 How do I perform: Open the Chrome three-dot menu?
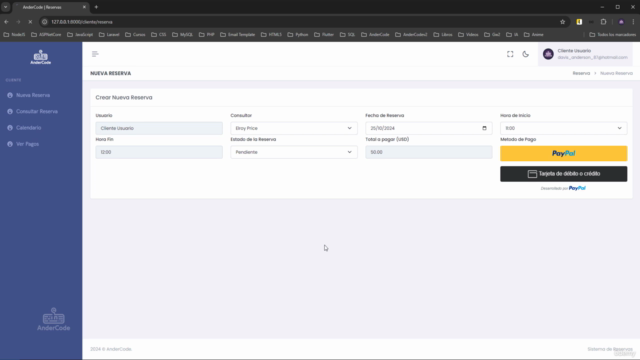click(x=633, y=22)
